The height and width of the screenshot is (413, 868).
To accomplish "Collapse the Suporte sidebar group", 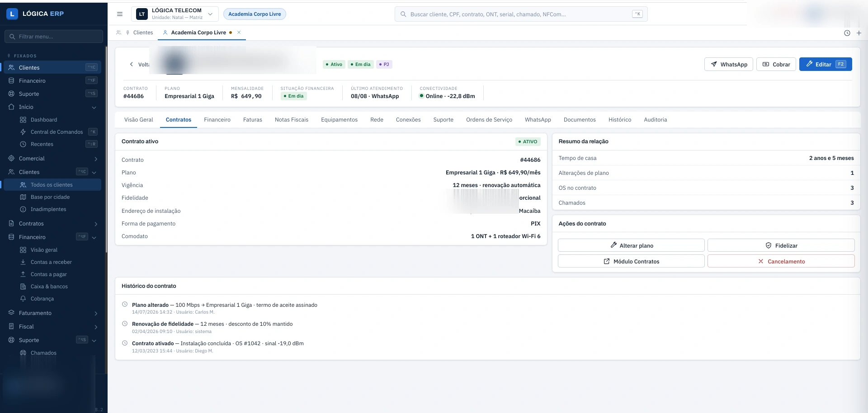I will tap(52, 340).
